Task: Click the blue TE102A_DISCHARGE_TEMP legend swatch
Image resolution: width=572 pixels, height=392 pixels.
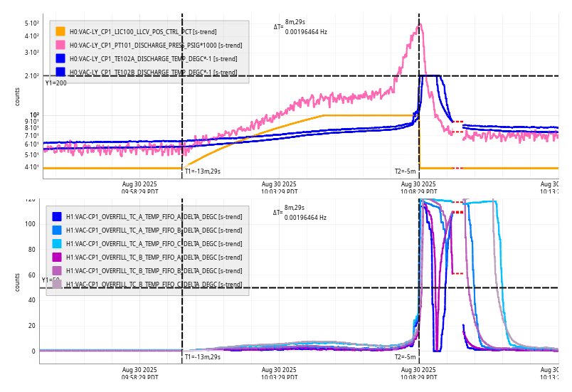Action: [60, 58]
